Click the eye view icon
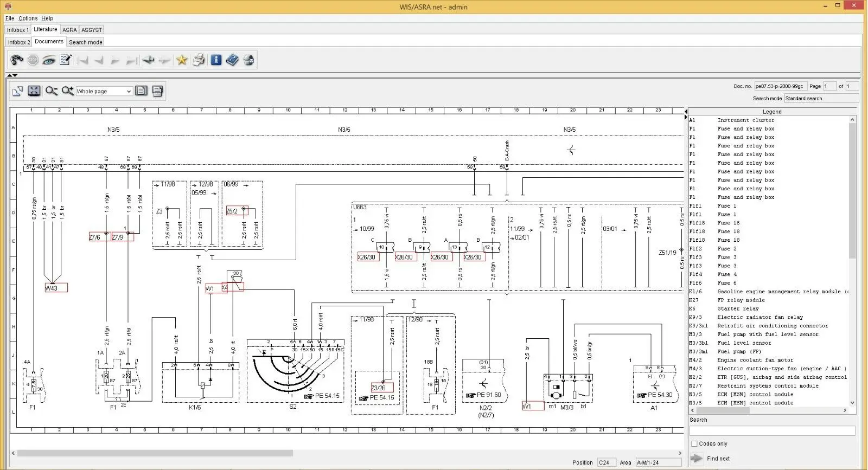Image resolution: width=868 pixels, height=470 pixels. [49, 60]
